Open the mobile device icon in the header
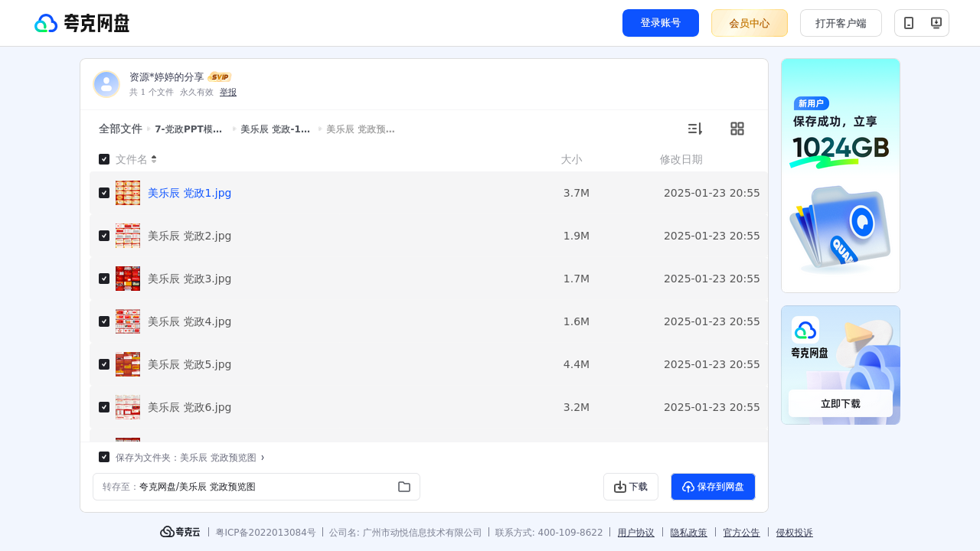 [x=909, y=23]
